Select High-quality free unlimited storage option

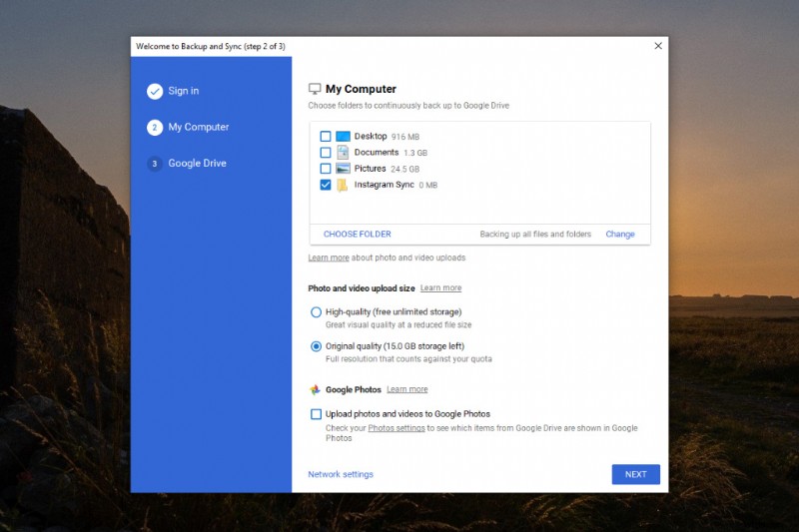pos(317,312)
